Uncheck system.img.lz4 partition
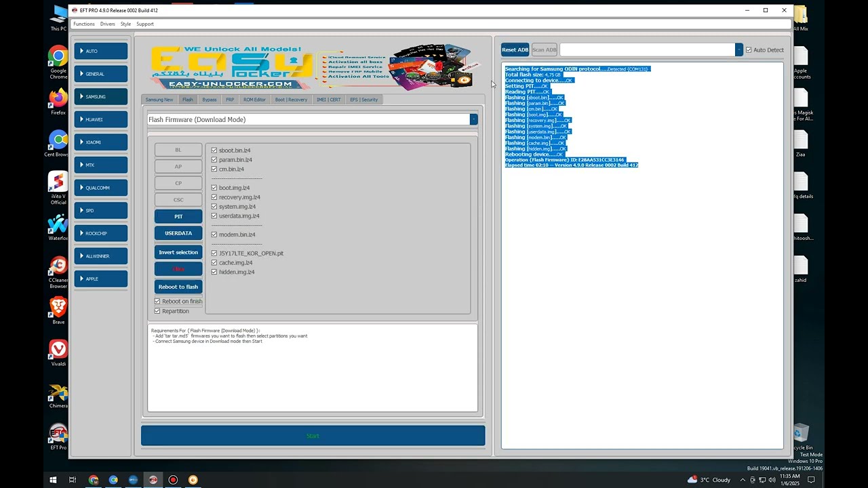868x488 pixels. point(214,207)
